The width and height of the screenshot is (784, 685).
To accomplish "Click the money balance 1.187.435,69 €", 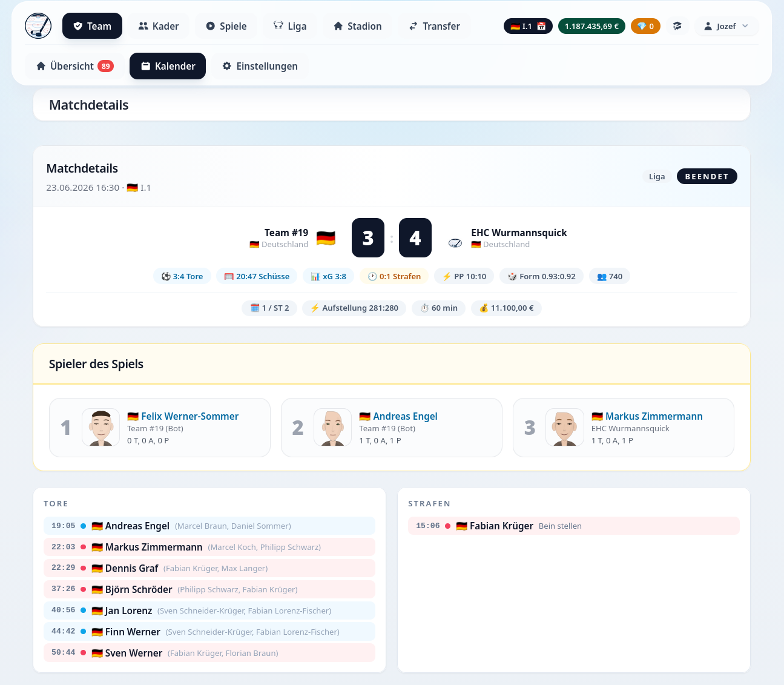I will coord(591,26).
